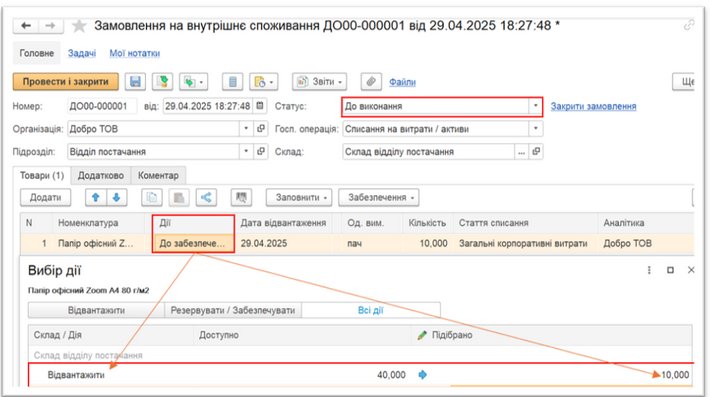The image size is (710, 397).
Task: Post document with green arrow icon
Action: [x=162, y=82]
